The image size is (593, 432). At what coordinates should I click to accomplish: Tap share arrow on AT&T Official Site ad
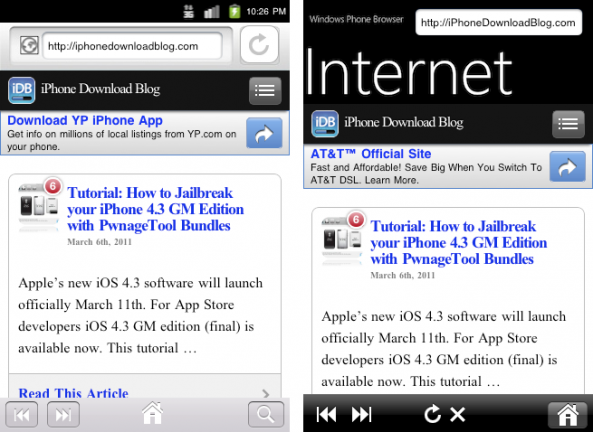(567, 166)
